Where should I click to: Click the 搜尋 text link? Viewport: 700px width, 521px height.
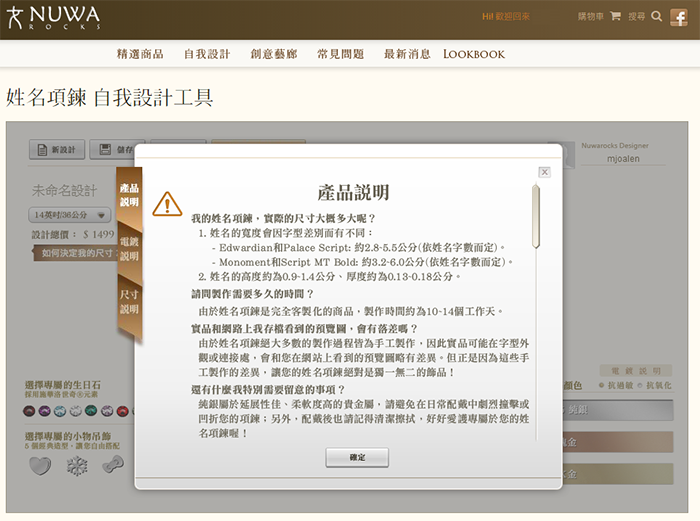tap(637, 17)
